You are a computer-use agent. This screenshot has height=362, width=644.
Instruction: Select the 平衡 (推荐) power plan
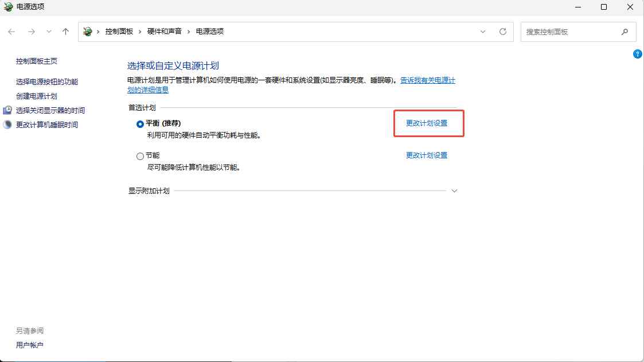[140, 124]
